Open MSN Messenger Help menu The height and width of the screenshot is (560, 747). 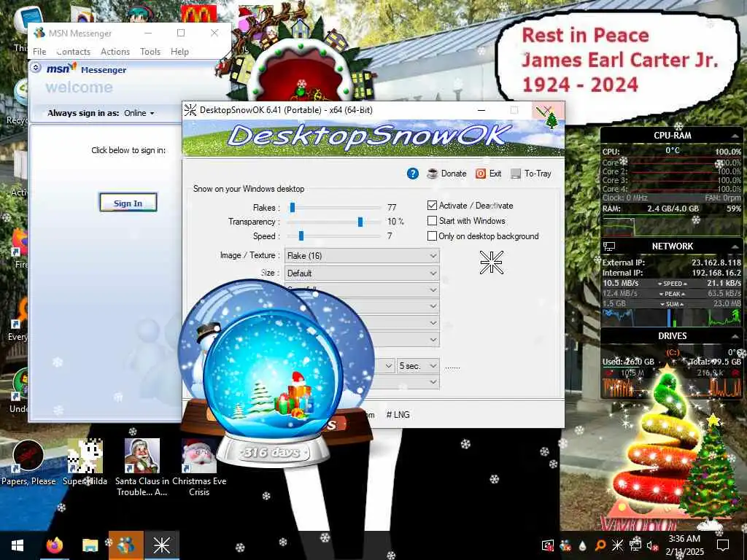click(x=179, y=52)
